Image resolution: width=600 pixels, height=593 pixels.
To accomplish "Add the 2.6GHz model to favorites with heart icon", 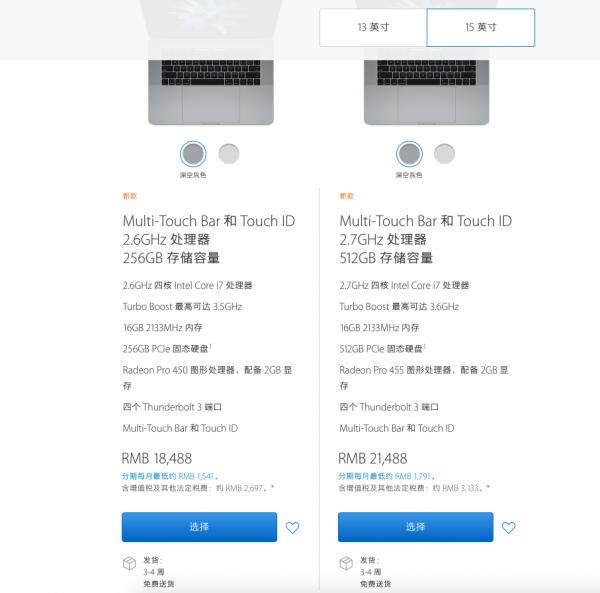I will click(x=292, y=528).
